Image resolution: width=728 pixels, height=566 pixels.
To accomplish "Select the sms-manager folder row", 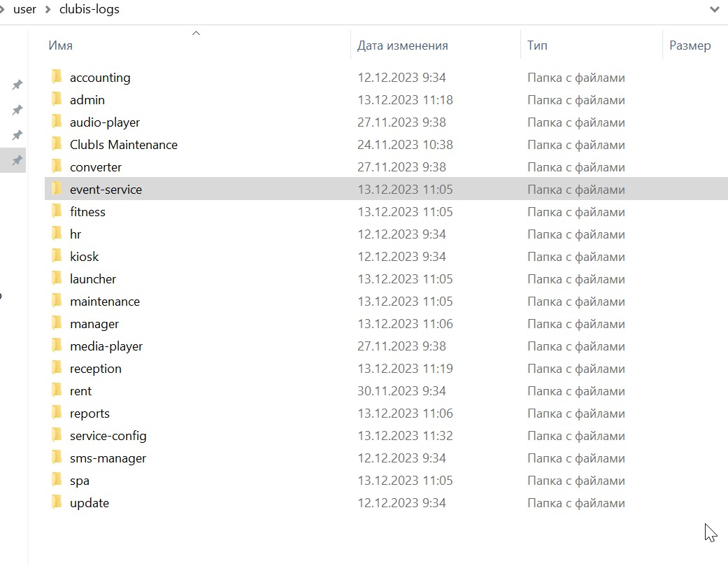I will (386, 458).
